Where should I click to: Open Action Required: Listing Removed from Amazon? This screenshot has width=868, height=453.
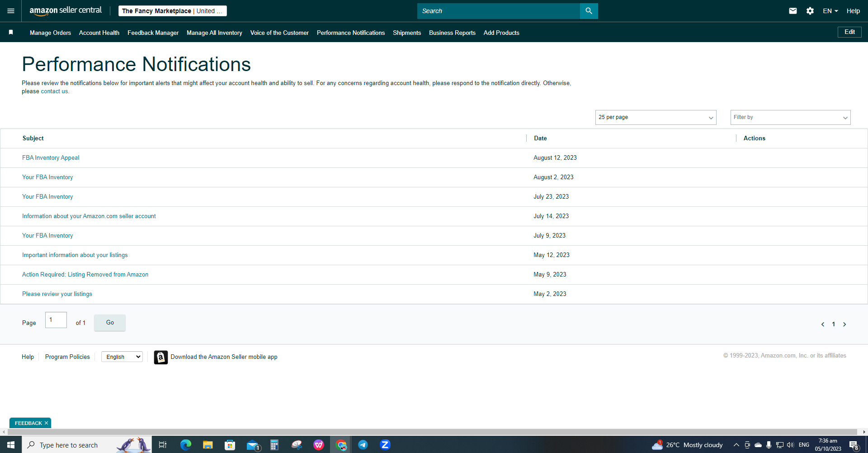point(85,275)
